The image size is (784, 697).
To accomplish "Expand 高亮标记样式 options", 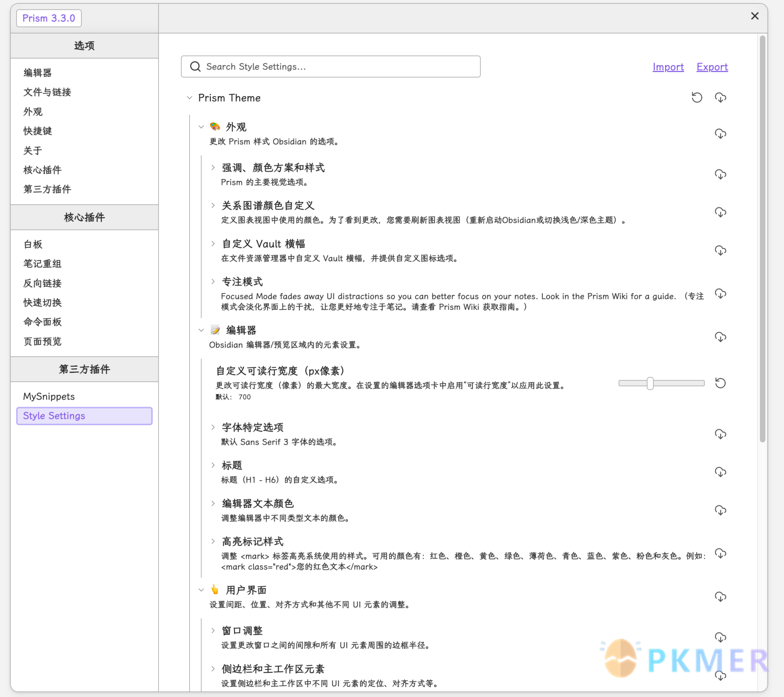I will click(213, 541).
